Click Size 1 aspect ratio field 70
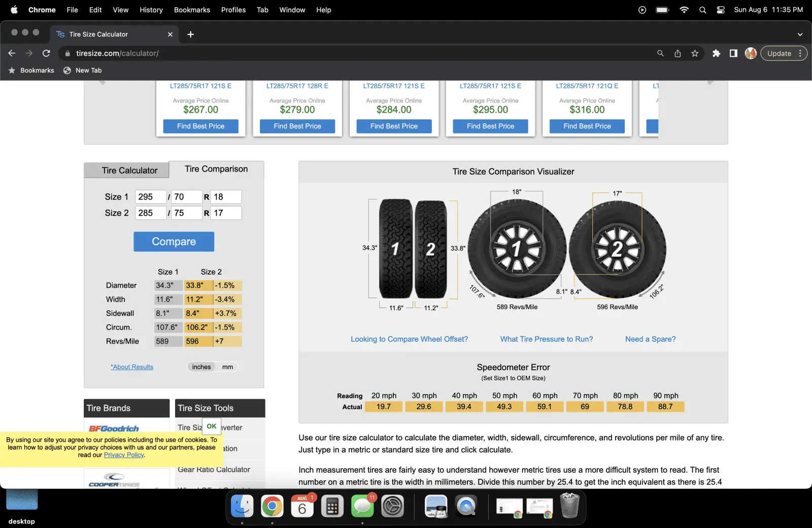Viewport: 812px width, 528px height. coord(187,196)
